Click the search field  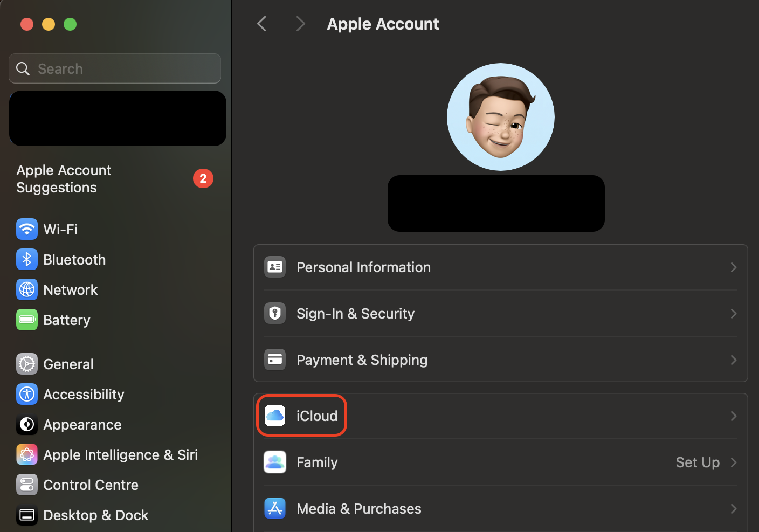pos(114,68)
